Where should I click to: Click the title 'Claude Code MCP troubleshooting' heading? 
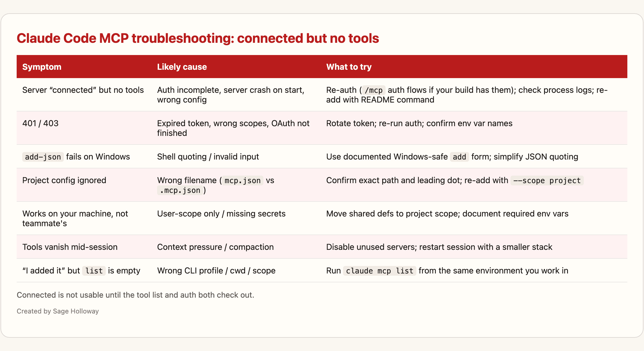[x=198, y=38]
